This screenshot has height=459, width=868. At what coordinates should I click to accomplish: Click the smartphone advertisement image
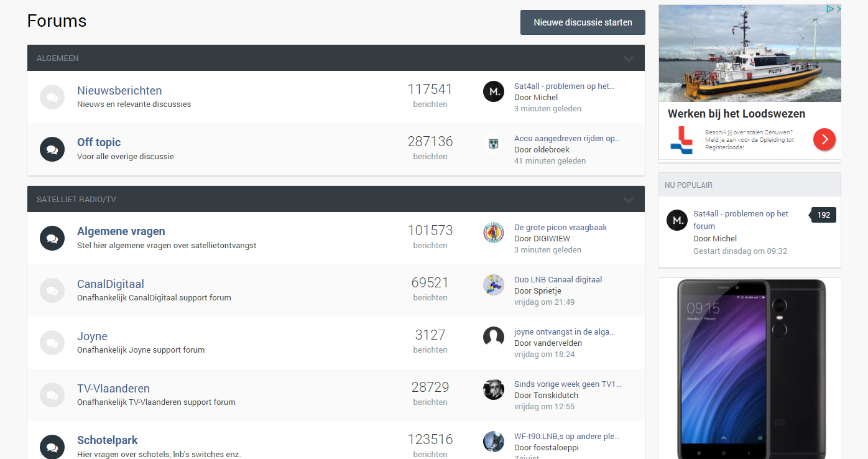point(749,368)
